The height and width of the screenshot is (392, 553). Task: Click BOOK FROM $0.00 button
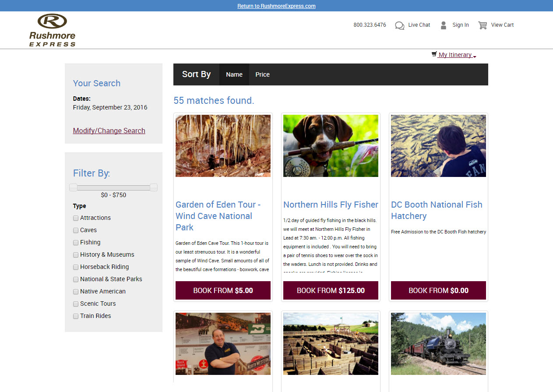point(438,290)
